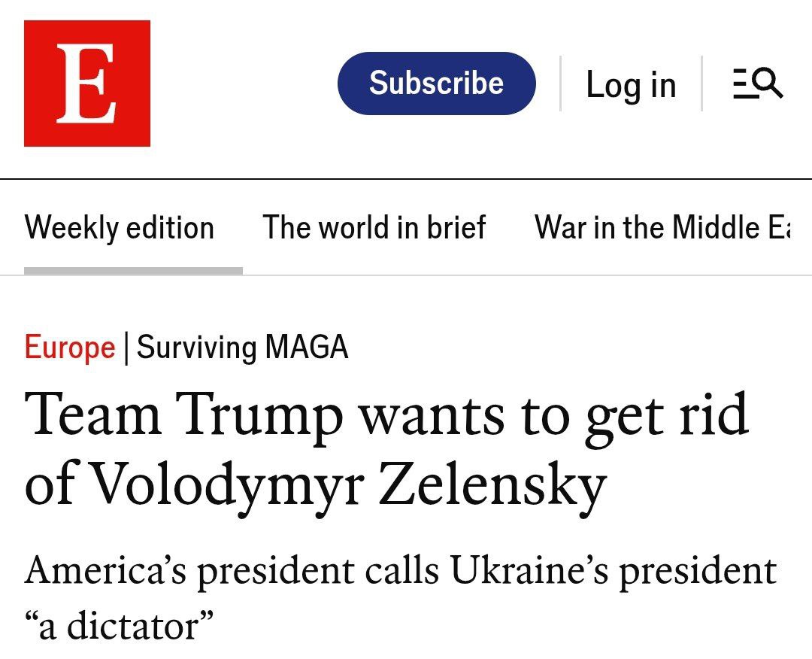This screenshot has width=812, height=659.
Task: Click the red Economist logo
Action: [x=86, y=84]
